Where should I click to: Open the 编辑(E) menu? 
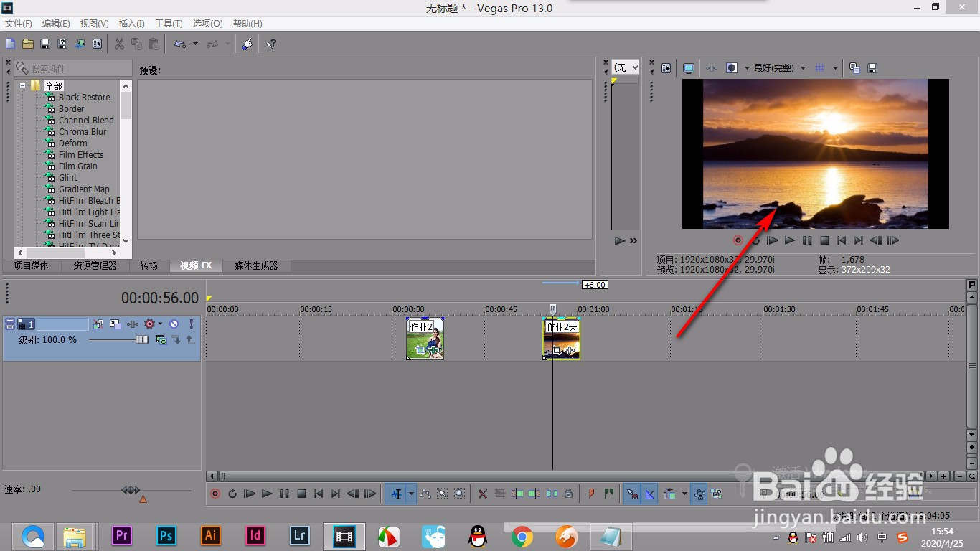(56, 24)
